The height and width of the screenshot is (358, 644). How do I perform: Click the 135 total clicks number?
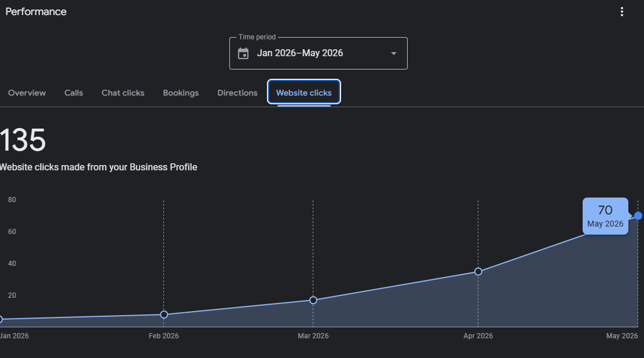pyautogui.click(x=23, y=140)
